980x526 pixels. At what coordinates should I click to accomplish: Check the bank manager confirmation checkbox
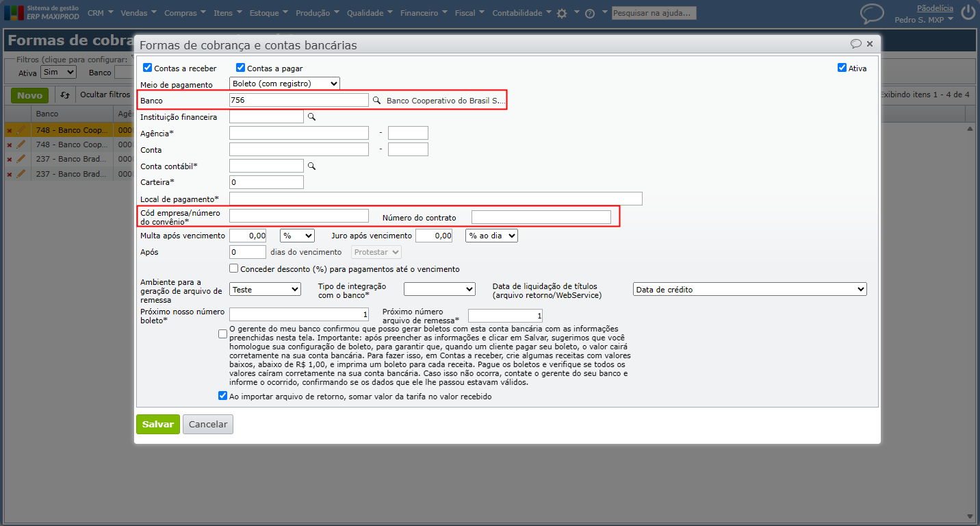coord(222,334)
